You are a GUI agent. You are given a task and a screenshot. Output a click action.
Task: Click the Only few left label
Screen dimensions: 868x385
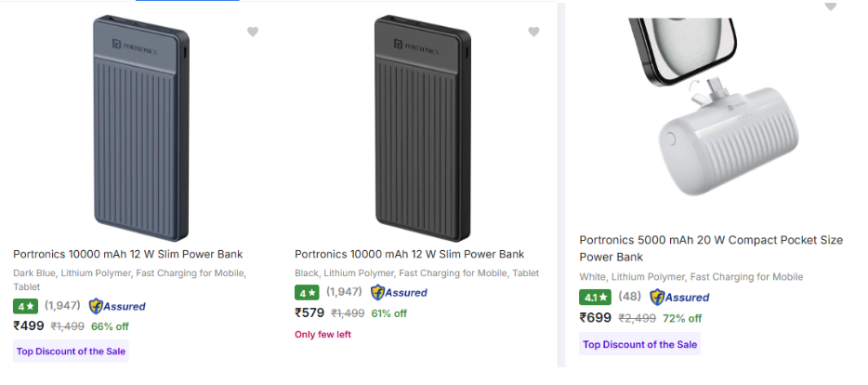tap(322, 334)
